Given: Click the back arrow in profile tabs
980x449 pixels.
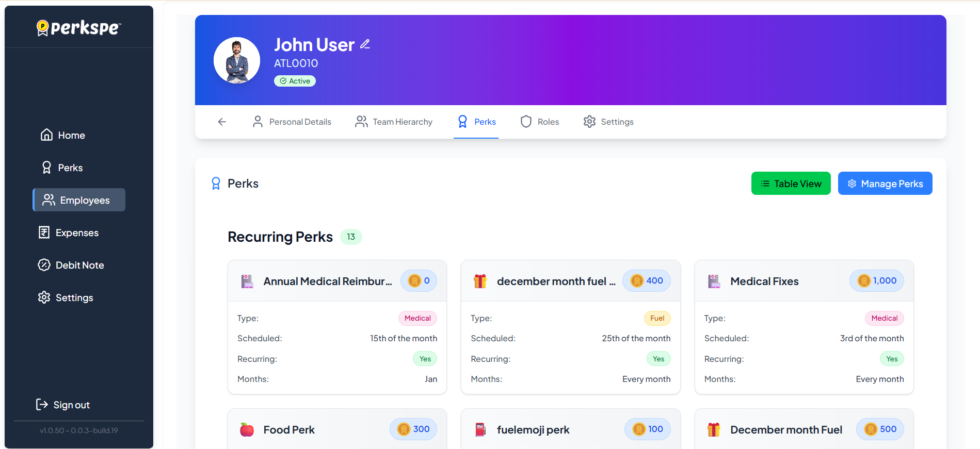Looking at the screenshot, I should pyautogui.click(x=222, y=122).
